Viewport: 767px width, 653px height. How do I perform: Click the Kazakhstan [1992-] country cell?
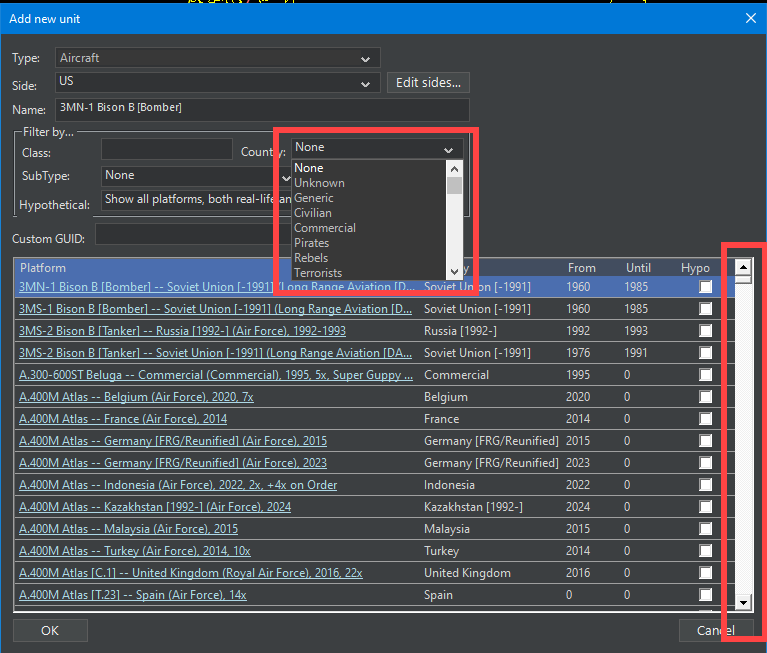(x=473, y=507)
